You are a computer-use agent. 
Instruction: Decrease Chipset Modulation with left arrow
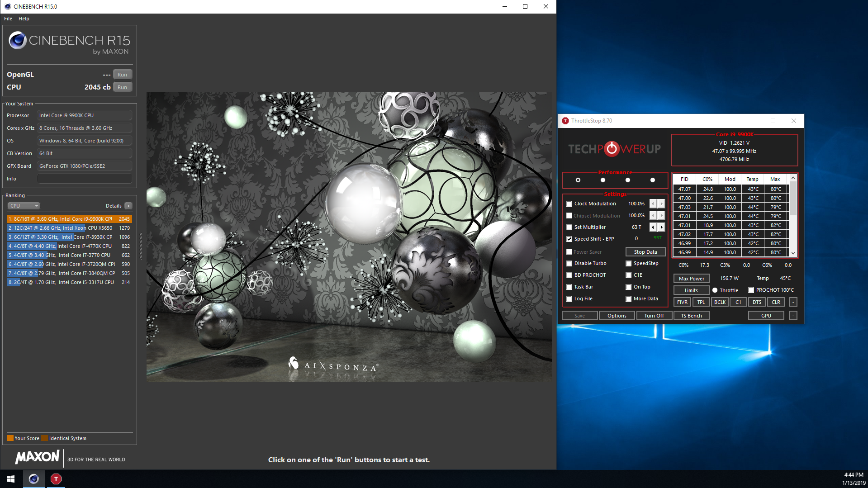coord(653,216)
